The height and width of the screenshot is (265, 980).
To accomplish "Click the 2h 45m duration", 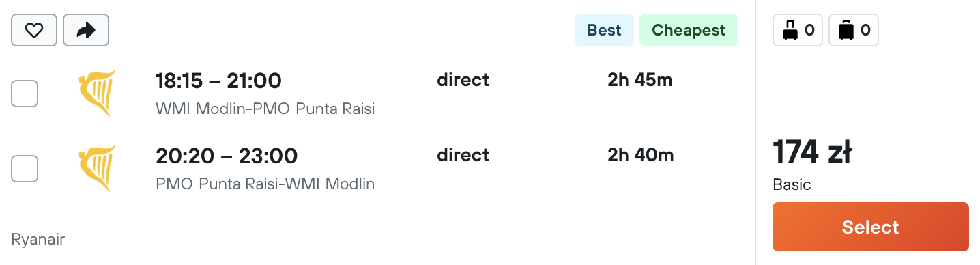I will click(x=640, y=80).
